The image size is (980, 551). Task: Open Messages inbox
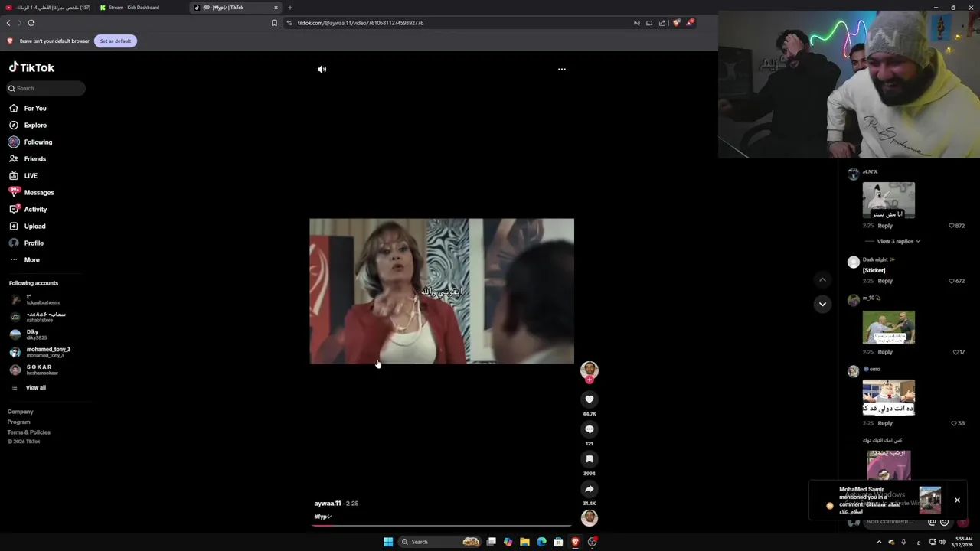click(38, 193)
